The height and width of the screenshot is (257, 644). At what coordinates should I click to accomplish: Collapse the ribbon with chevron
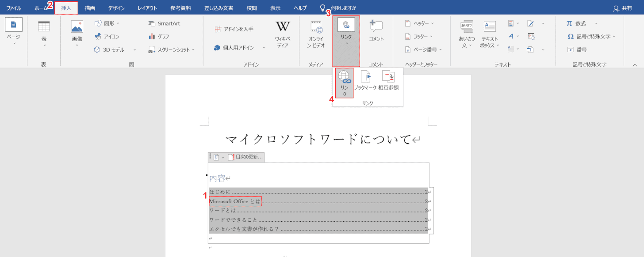pyautogui.click(x=635, y=64)
